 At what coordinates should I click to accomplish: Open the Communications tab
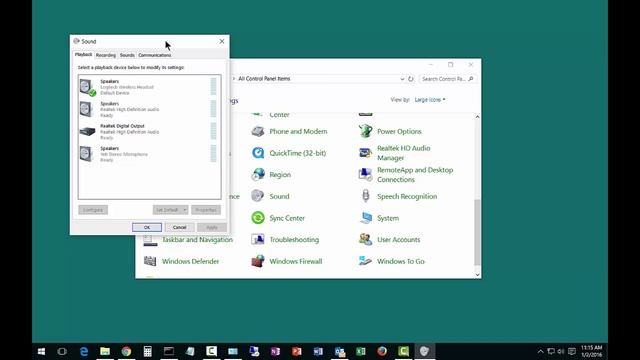[155, 55]
